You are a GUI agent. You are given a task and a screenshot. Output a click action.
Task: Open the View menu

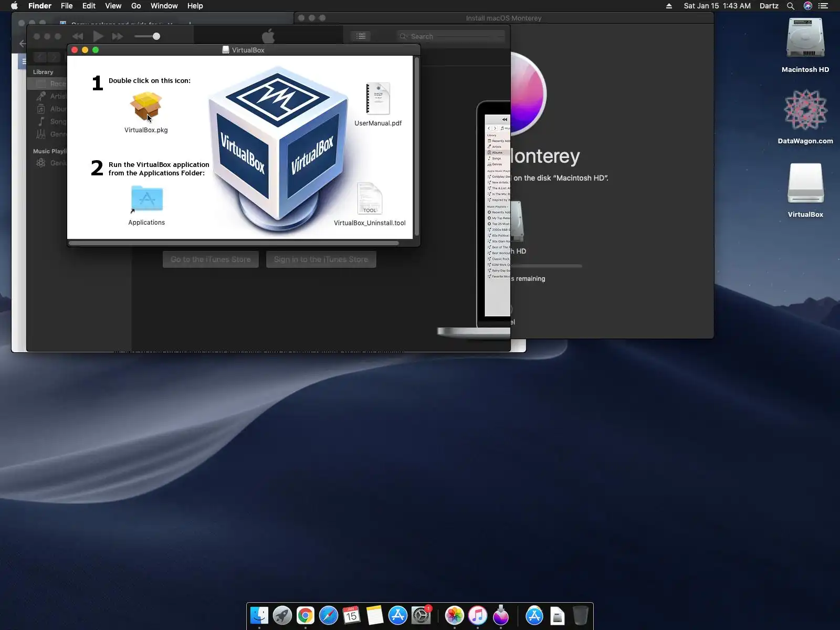tap(113, 6)
